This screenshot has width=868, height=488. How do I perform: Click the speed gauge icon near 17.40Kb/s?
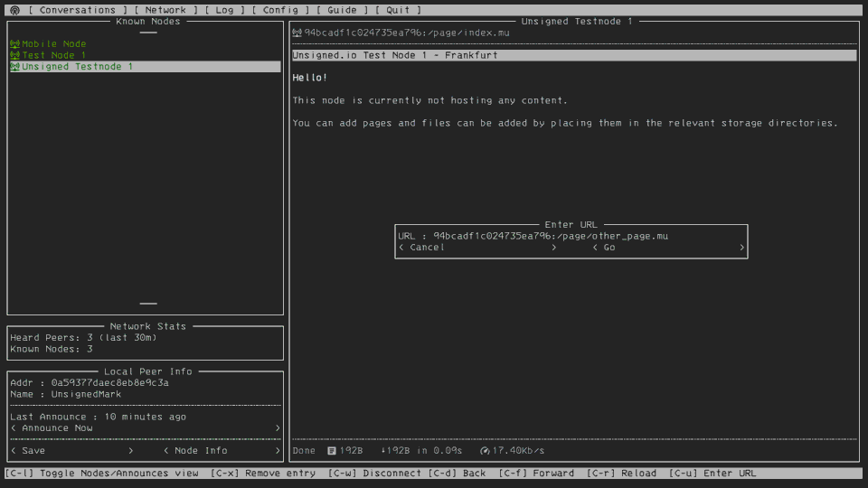(485, 450)
